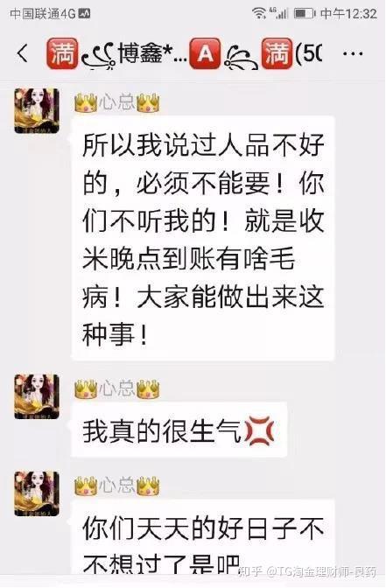The height and width of the screenshot is (588, 386).
Task: Tap the second red 满 emoji in title
Action: [x=277, y=53]
